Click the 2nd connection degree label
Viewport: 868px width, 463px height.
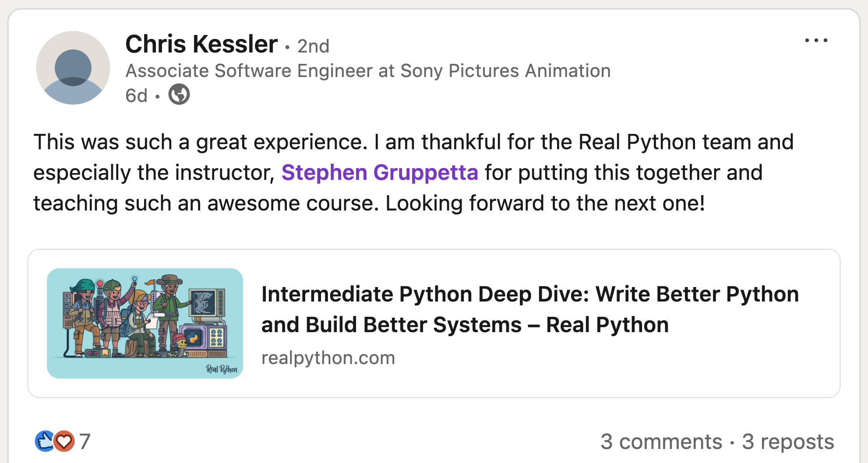pos(313,46)
